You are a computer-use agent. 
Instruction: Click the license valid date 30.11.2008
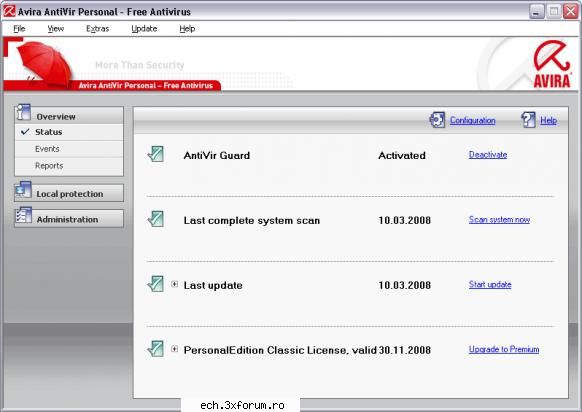coord(405,350)
